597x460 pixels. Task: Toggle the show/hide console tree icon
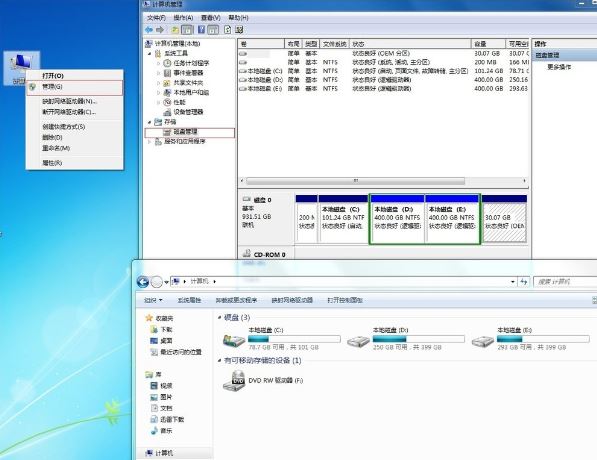(x=187, y=30)
